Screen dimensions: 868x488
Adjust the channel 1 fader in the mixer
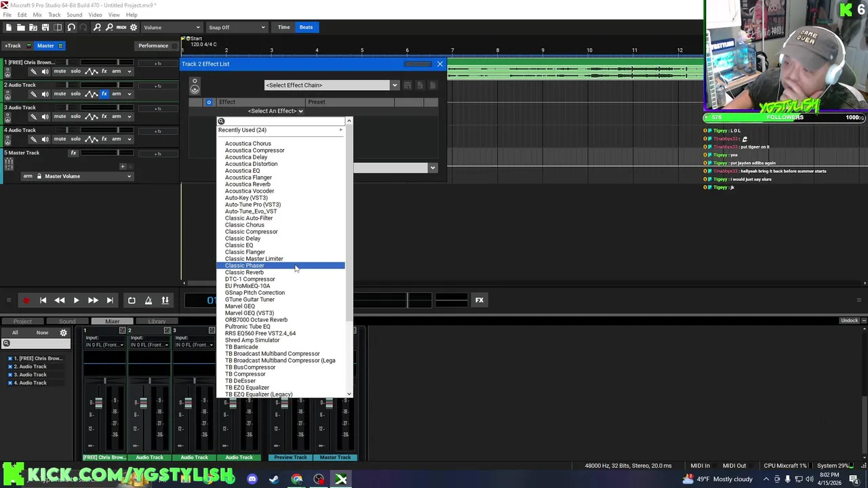[x=98, y=404]
